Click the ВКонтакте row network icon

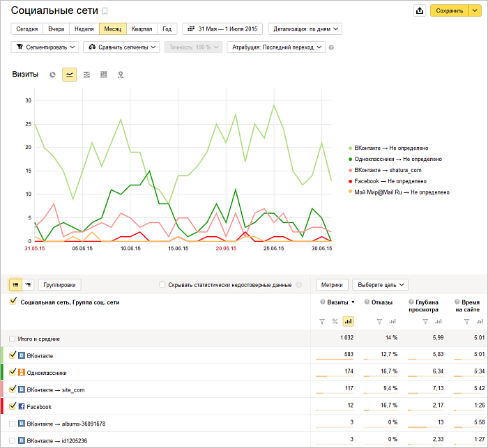point(22,355)
